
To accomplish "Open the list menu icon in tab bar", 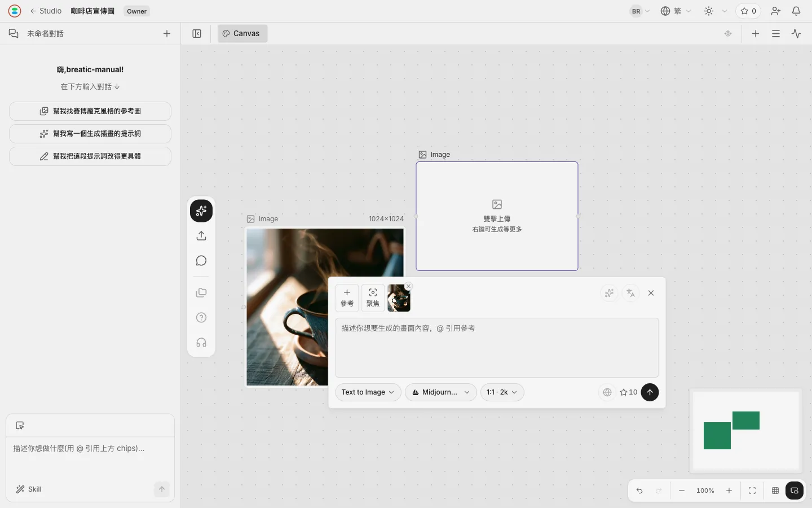I will pyautogui.click(x=776, y=33).
